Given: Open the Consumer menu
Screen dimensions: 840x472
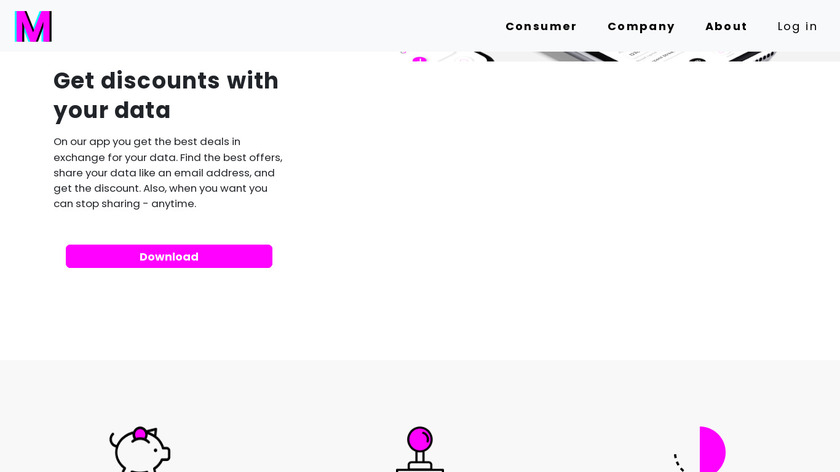Looking at the screenshot, I should click(x=541, y=26).
